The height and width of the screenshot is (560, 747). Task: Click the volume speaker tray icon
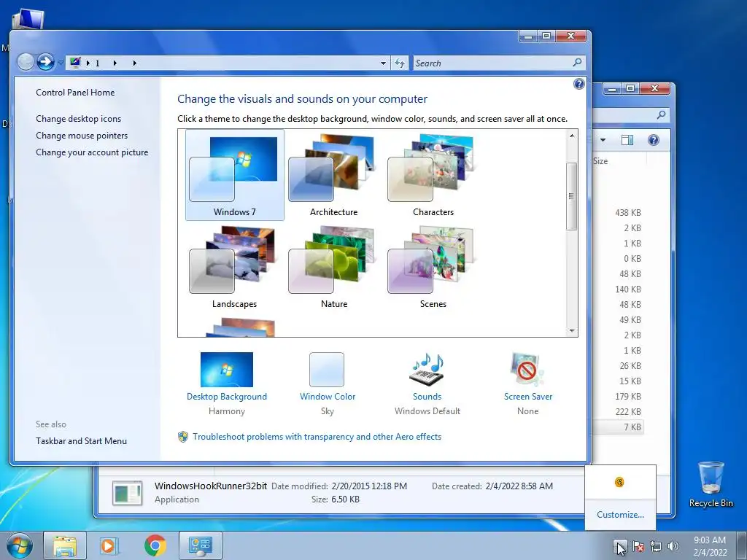coord(673,546)
